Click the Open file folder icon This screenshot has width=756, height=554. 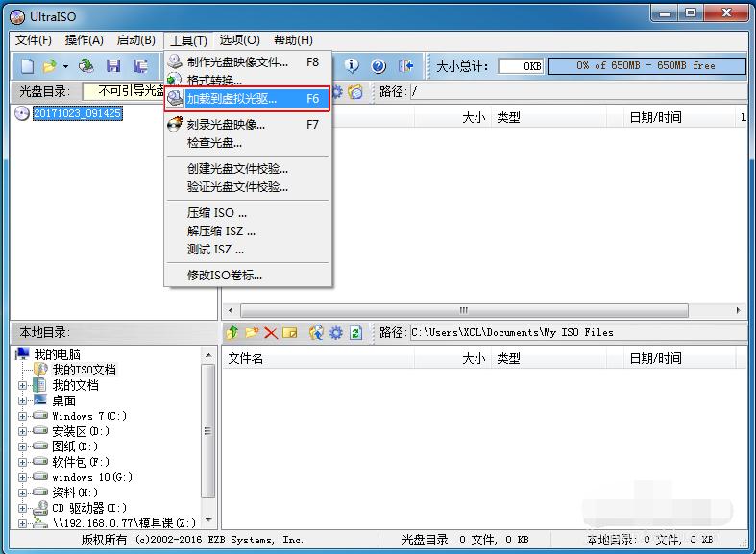(50, 66)
